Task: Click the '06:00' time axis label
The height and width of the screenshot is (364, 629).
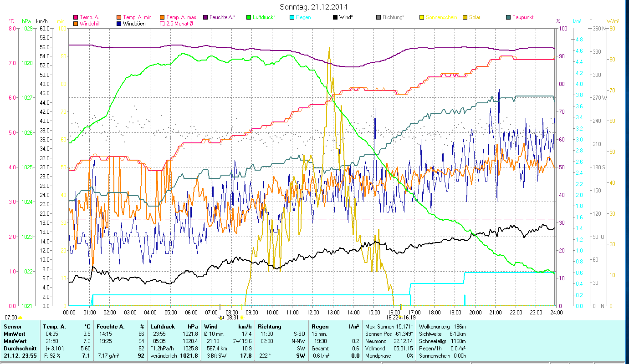Action: [191, 313]
